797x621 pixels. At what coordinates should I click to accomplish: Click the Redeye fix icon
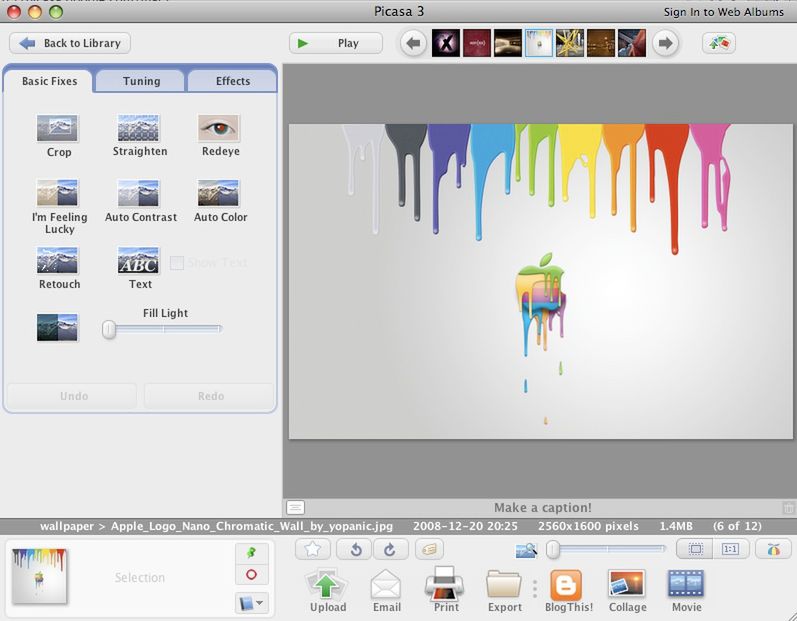[x=218, y=129]
